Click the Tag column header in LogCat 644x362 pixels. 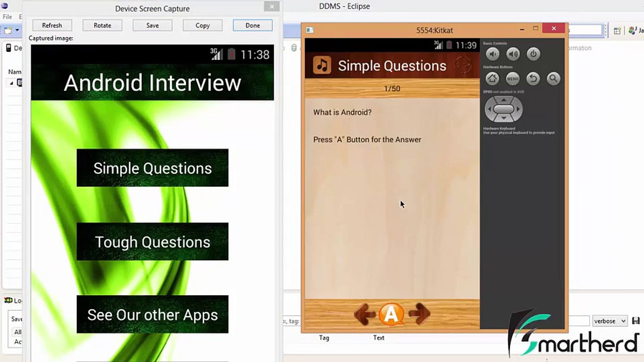click(324, 338)
